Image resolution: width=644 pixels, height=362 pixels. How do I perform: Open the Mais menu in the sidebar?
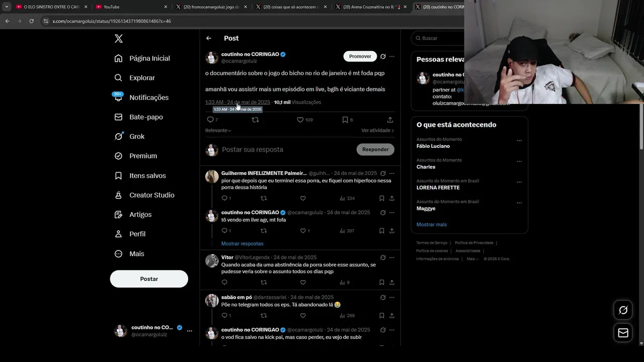pos(130,254)
